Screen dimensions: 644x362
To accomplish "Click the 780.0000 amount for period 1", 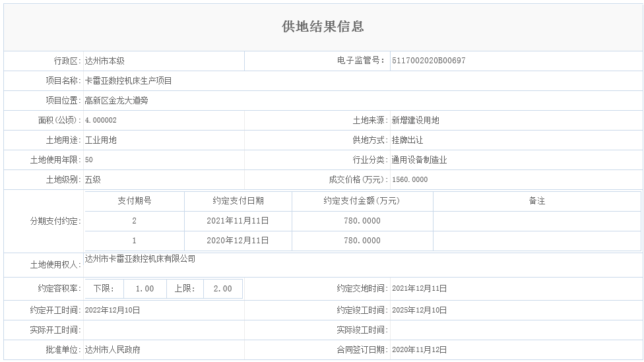I will click(362, 241).
